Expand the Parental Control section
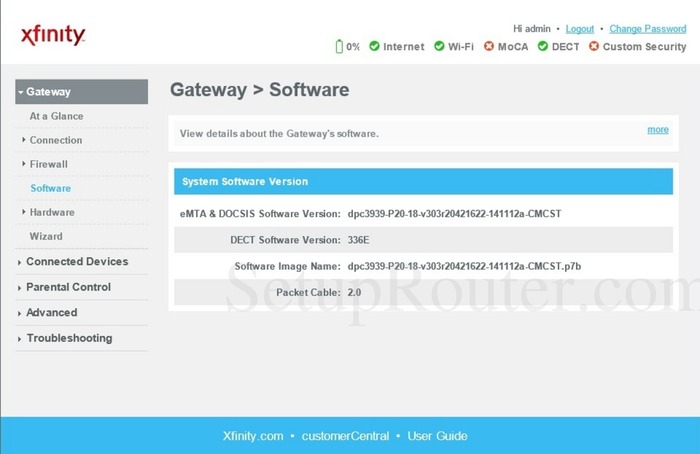700x454 pixels. coord(68,287)
